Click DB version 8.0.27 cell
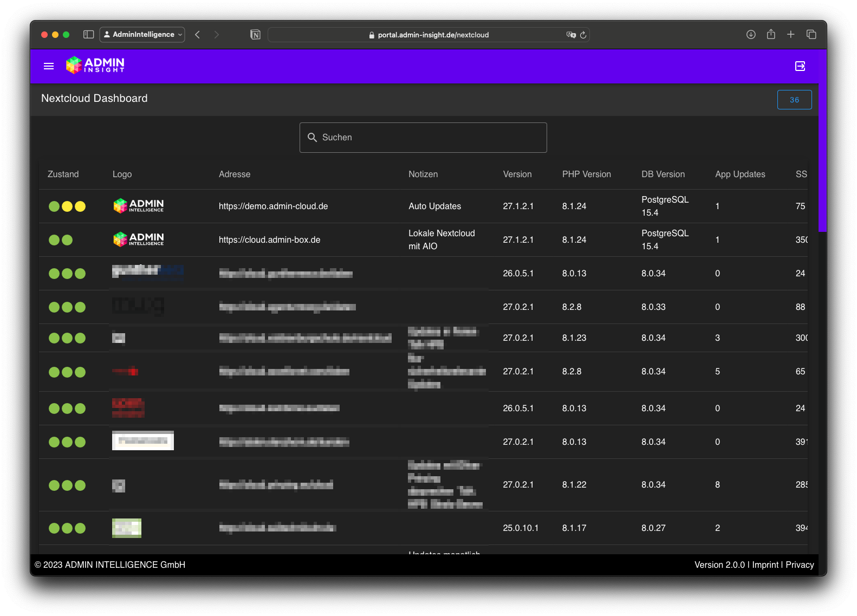The image size is (857, 616). 653,528
